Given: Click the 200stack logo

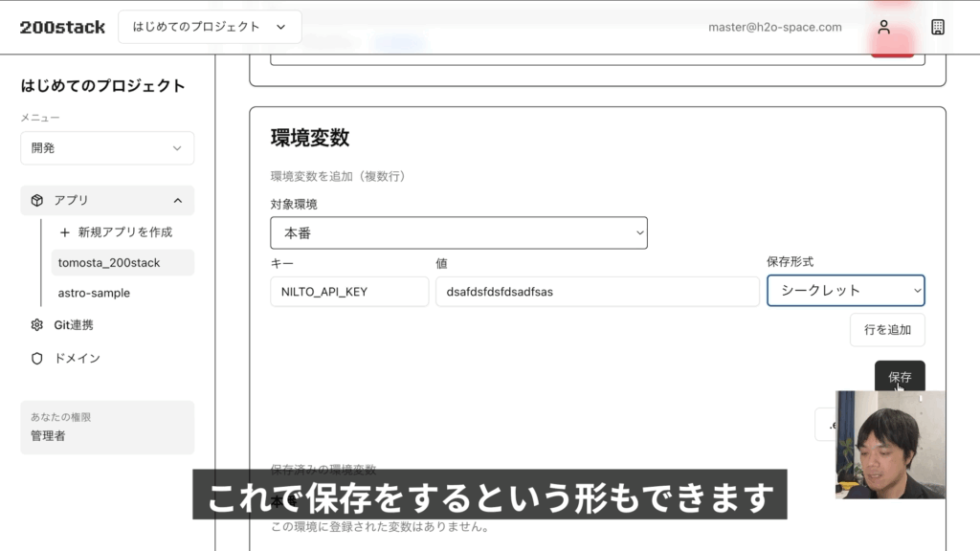Looking at the screenshot, I should click(62, 27).
